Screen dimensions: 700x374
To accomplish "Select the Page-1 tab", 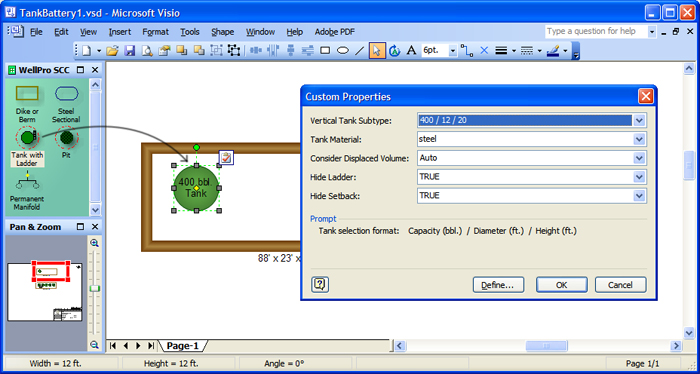I will [182, 346].
